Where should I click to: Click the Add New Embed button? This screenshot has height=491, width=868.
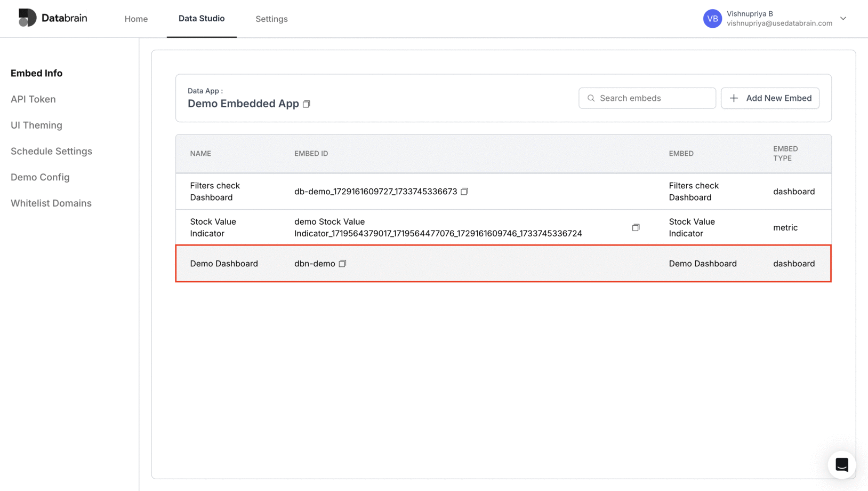[x=770, y=98]
